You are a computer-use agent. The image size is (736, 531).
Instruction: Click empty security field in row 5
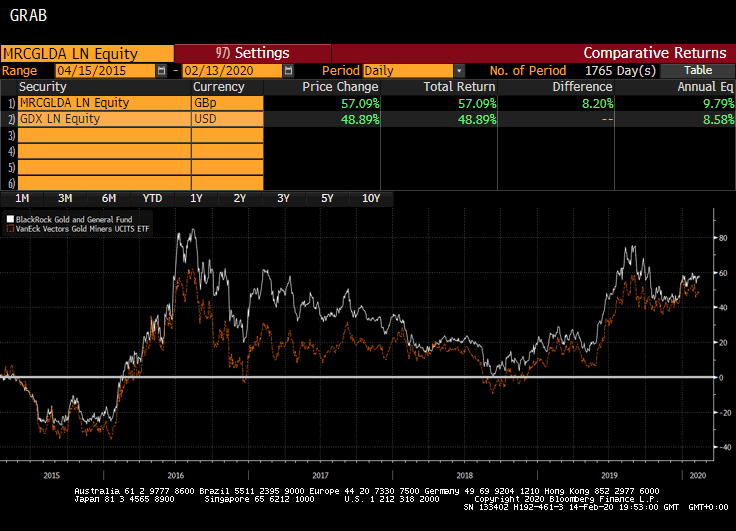tap(104, 167)
